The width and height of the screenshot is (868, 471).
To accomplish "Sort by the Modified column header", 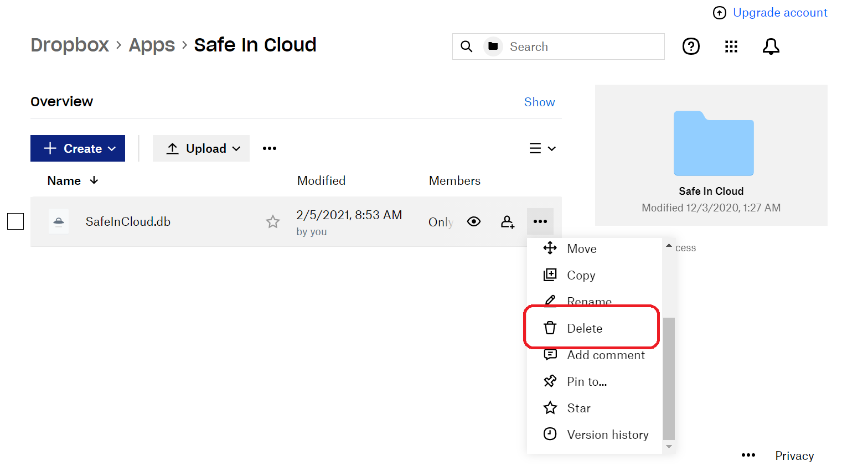I will coord(321,181).
